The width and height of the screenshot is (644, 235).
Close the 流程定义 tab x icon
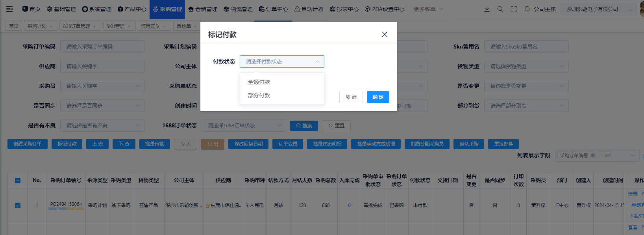pos(165,26)
